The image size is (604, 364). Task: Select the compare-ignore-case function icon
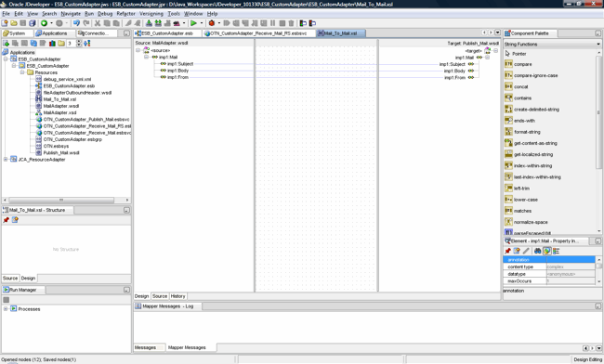[508, 75]
